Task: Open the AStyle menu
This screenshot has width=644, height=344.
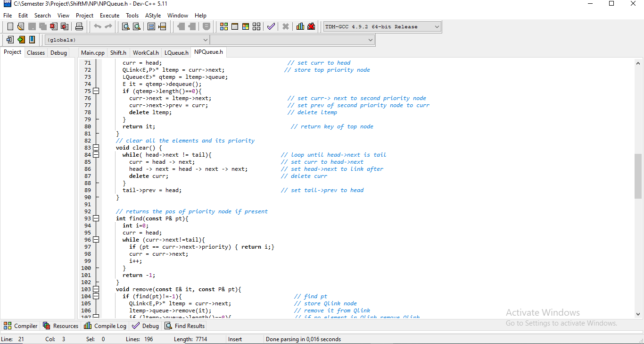Action: (x=153, y=16)
